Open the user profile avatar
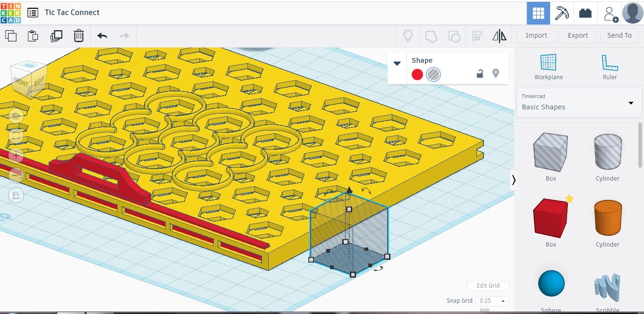The width and height of the screenshot is (644, 314). tap(633, 13)
